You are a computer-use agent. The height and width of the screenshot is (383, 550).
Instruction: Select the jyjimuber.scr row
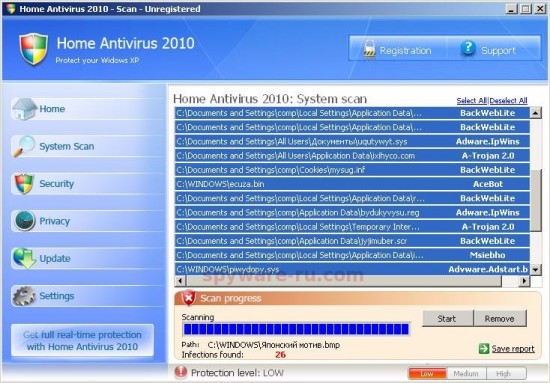352,241
